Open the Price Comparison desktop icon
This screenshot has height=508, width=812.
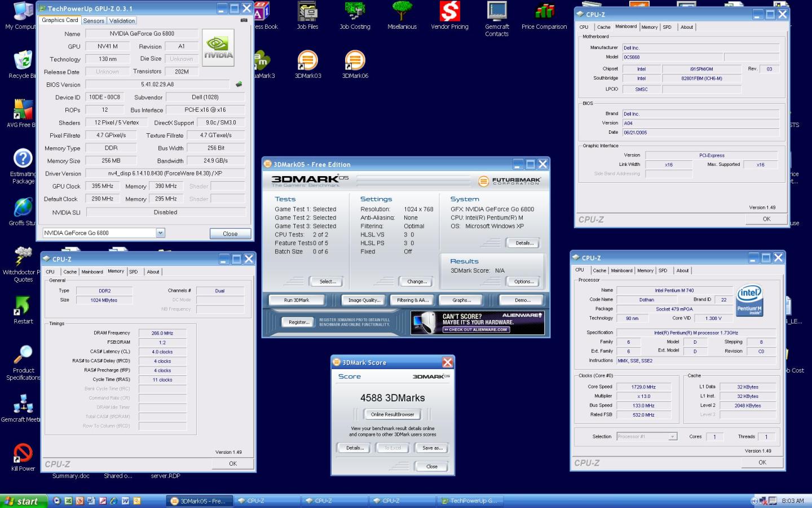[544, 11]
